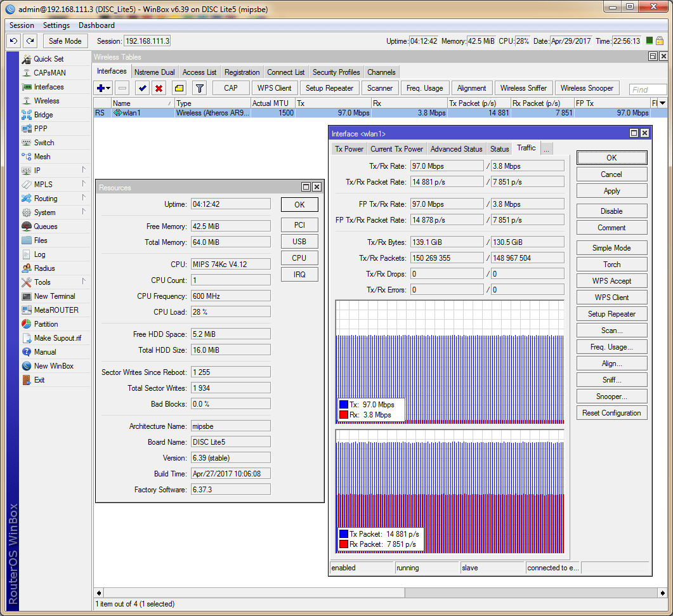The height and width of the screenshot is (616, 673).
Task: Open the Settings menu
Action: click(x=56, y=25)
